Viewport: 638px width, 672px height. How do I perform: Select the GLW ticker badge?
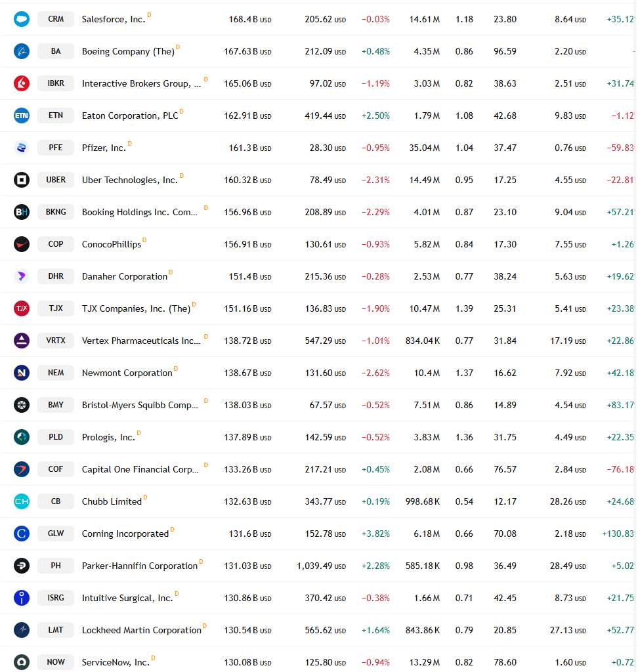point(56,533)
